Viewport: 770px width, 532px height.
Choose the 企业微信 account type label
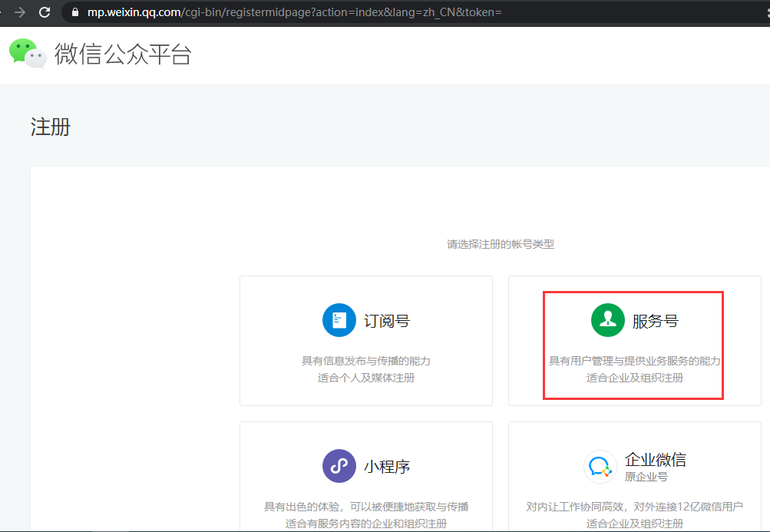[x=656, y=459]
